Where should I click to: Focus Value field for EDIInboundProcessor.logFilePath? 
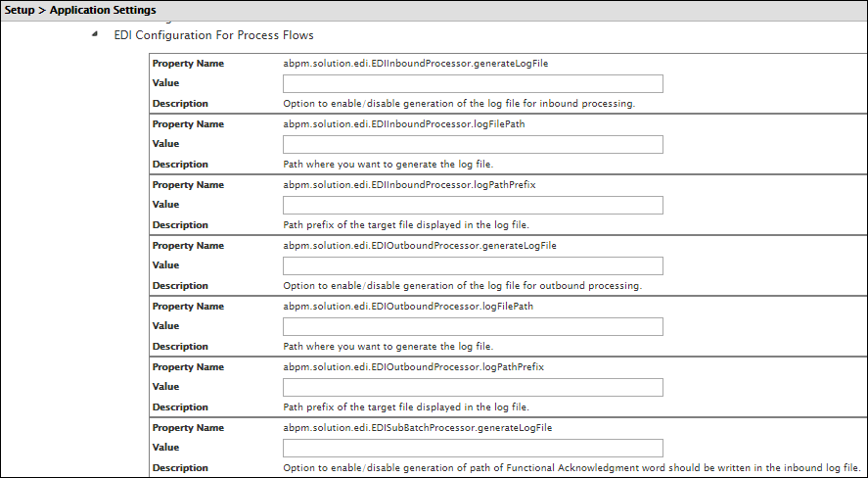click(x=473, y=144)
